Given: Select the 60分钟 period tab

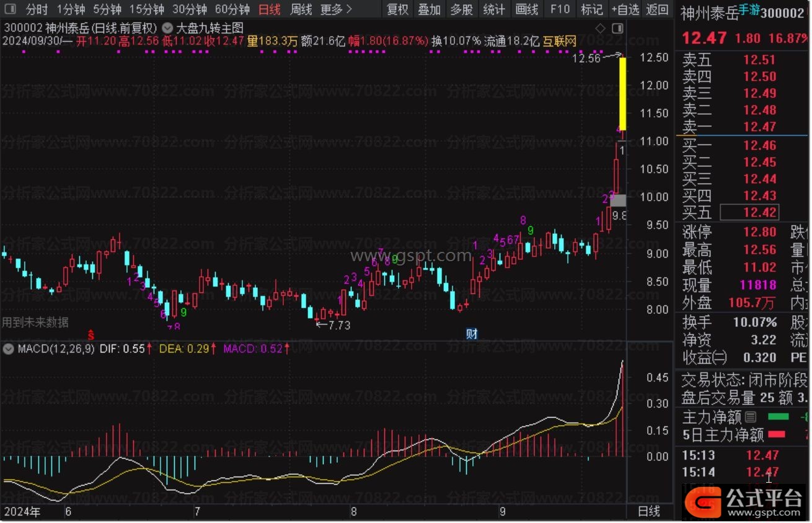Looking at the screenshot, I should point(232,9).
